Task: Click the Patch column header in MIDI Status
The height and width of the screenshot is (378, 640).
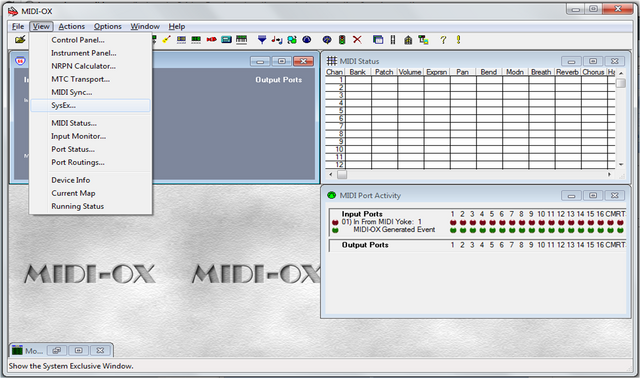Action: pos(384,72)
